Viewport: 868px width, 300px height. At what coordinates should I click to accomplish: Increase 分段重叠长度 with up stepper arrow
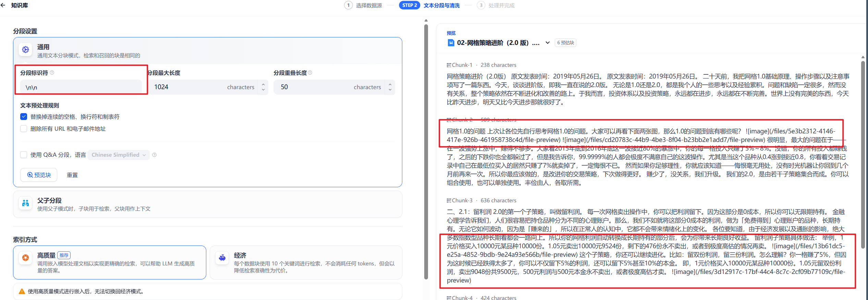point(390,84)
